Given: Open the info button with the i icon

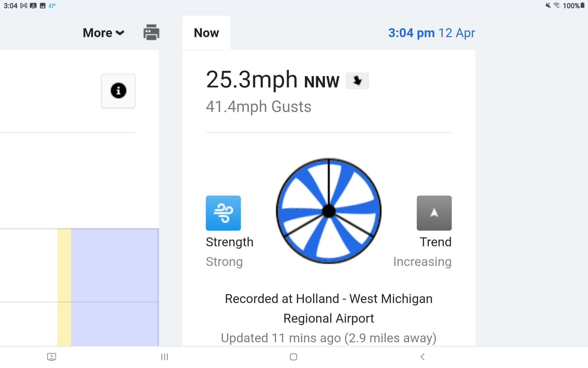Looking at the screenshot, I should point(118,91).
